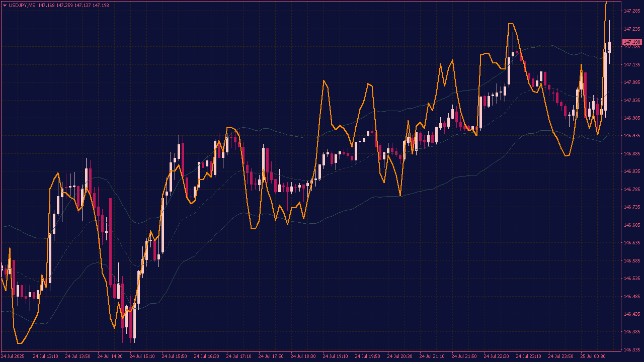Click the 25 Jul 00:30 time label

point(593,356)
